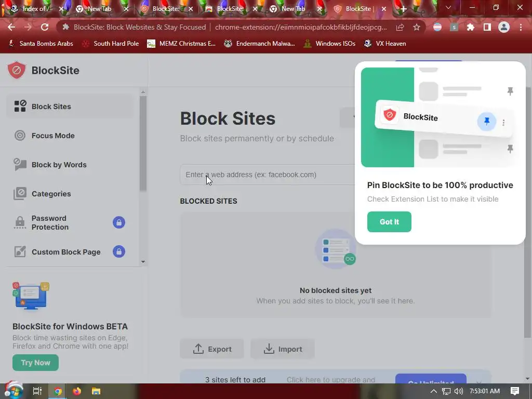Bookmark this page with star icon

pyautogui.click(x=417, y=27)
